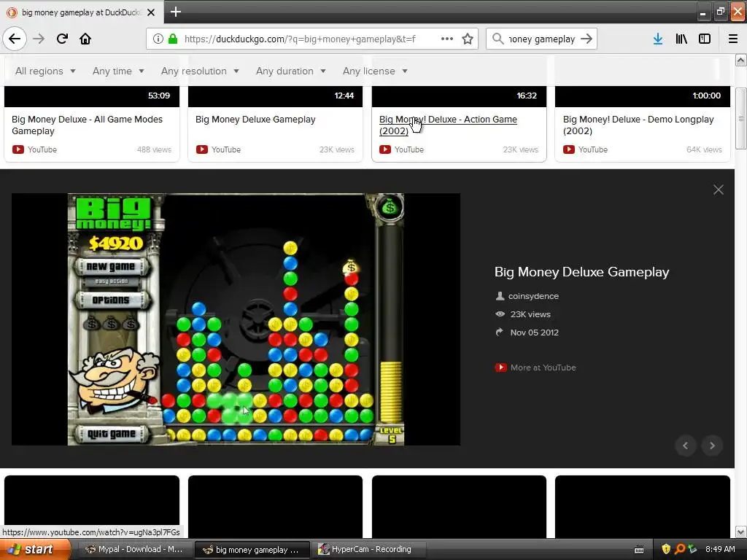747x560 pixels.
Task: Close the big money gameplay tab
Action: coord(151,12)
